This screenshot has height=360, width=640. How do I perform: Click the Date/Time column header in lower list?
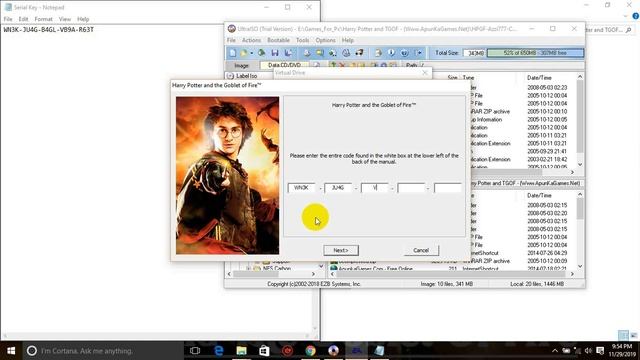point(539,196)
